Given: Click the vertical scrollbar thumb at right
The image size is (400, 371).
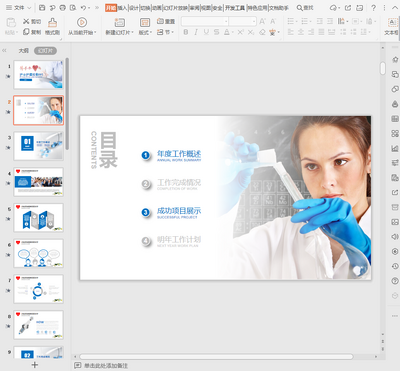Looking at the screenshot, I should [383, 68].
